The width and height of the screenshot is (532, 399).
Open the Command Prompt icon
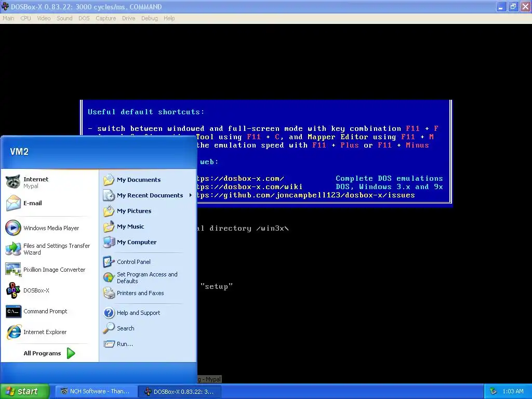pos(13,311)
